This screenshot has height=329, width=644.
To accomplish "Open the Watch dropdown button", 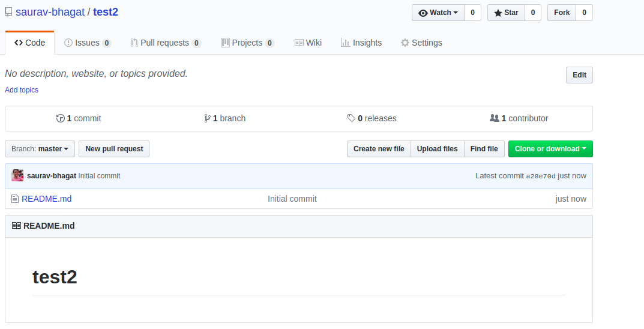I will [438, 13].
